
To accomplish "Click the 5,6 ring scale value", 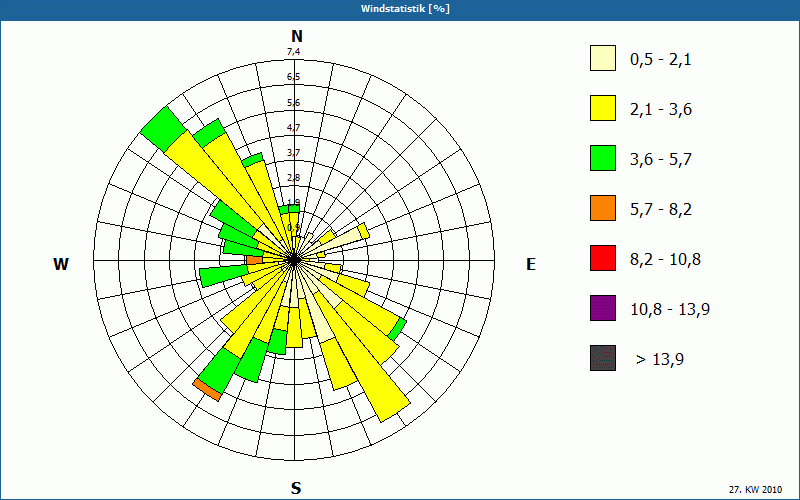I will (x=293, y=103).
